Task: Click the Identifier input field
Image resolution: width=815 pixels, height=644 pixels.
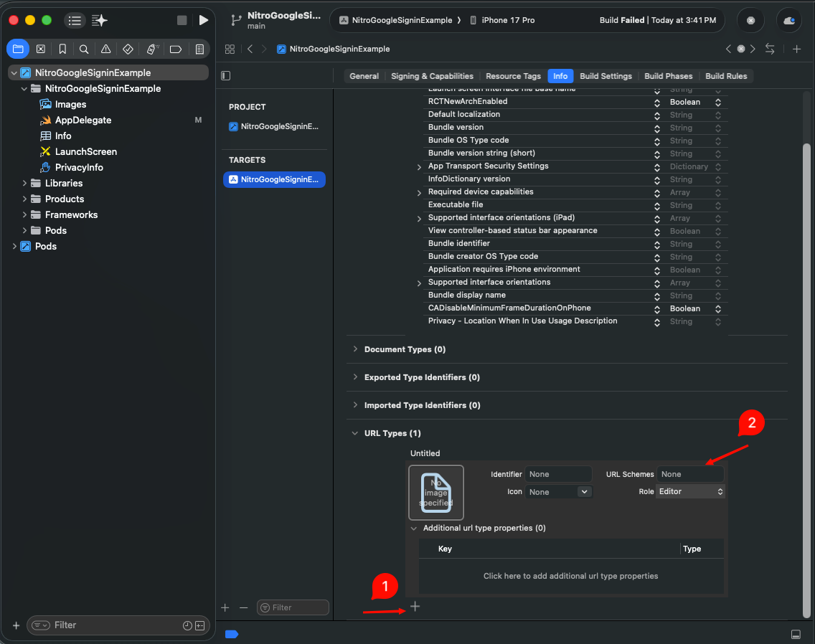Action: coord(558,474)
